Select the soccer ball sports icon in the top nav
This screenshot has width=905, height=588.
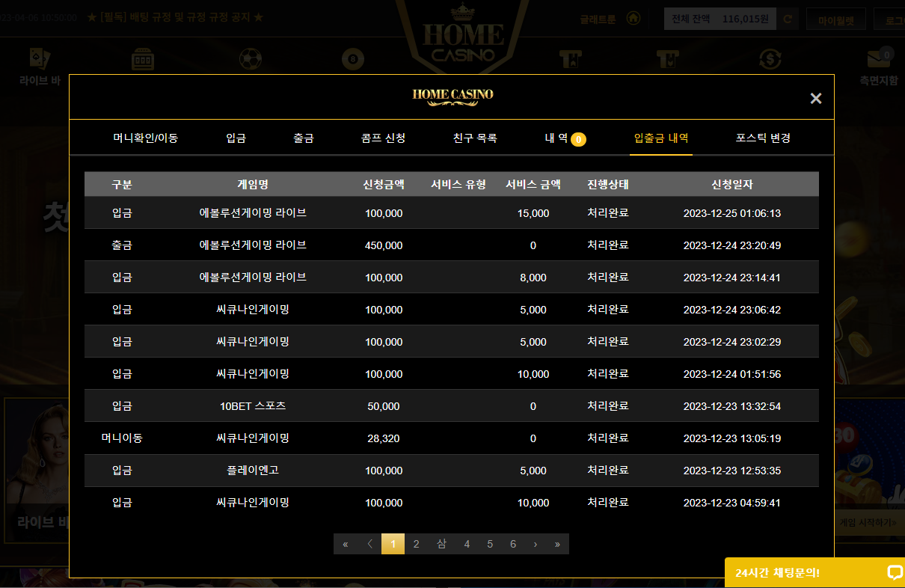(251, 59)
